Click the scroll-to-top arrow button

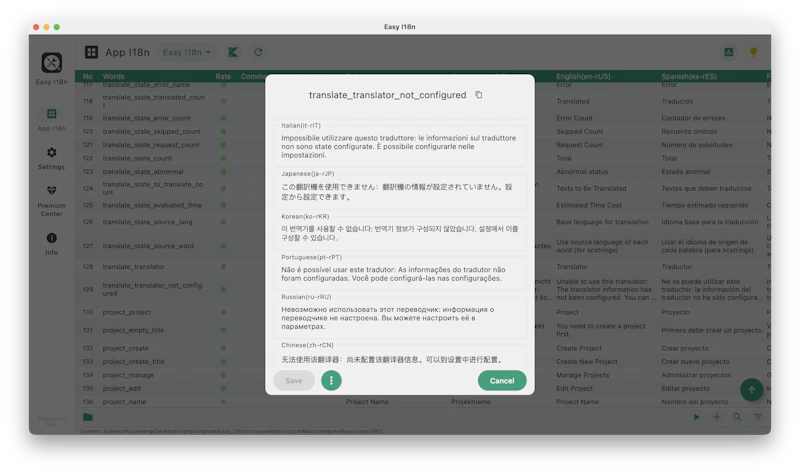tap(752, 390)
